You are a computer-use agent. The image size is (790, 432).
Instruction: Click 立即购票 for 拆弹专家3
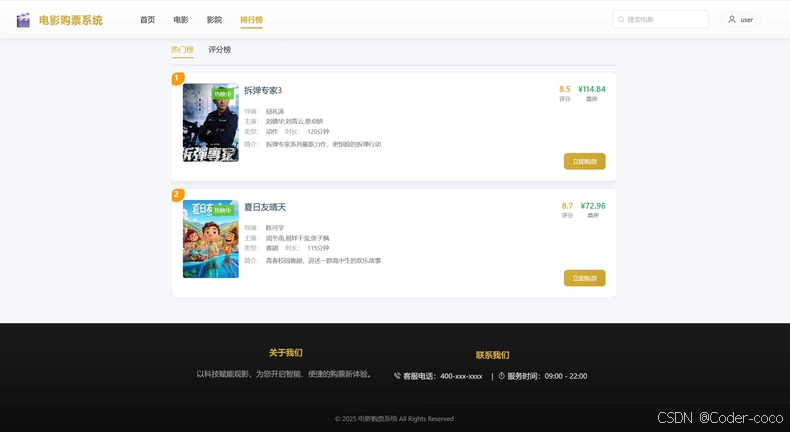584,161
